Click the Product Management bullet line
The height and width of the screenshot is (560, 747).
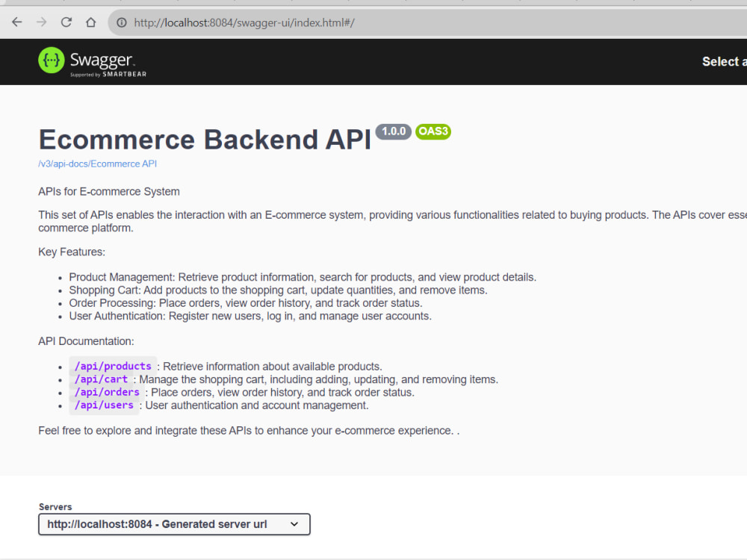click(303, 277)
